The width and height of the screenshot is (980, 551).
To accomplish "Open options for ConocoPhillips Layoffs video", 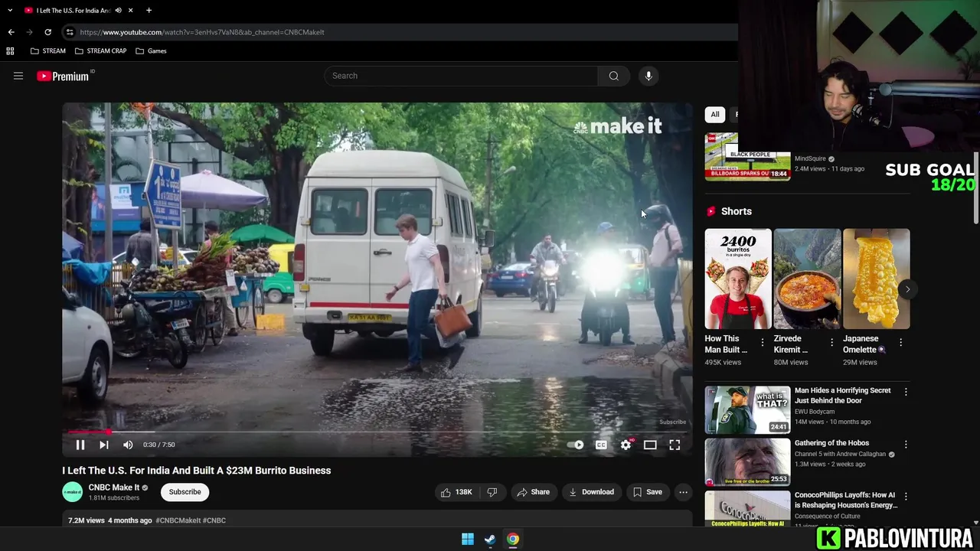I will (x=906, y=497).
